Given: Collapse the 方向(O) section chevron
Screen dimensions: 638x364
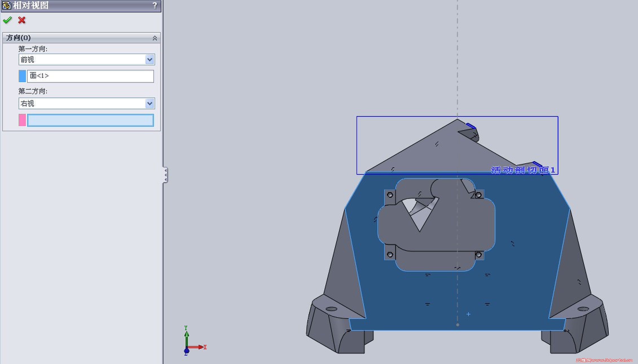Looking at the screenshot, I should [x=155, y=38].
